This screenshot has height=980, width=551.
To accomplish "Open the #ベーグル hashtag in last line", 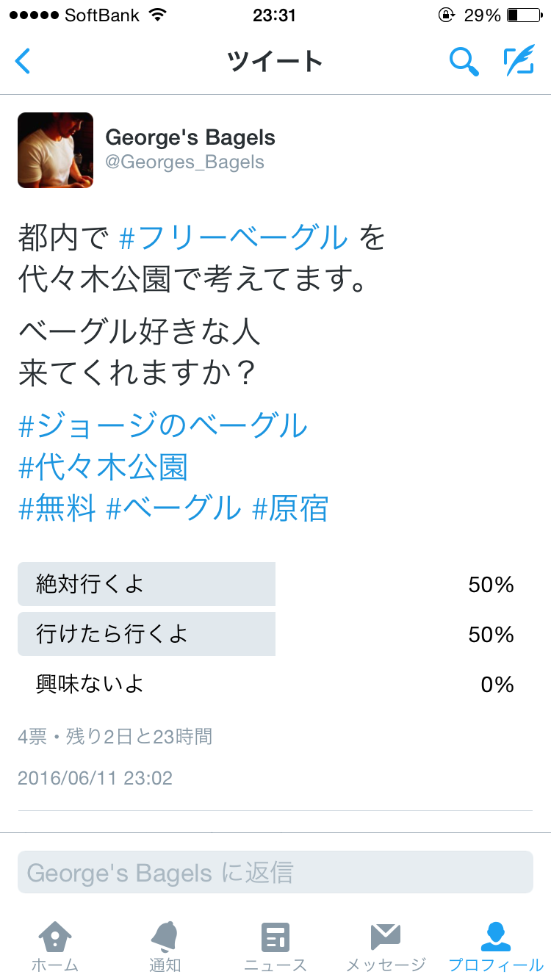I will (173, 508).
